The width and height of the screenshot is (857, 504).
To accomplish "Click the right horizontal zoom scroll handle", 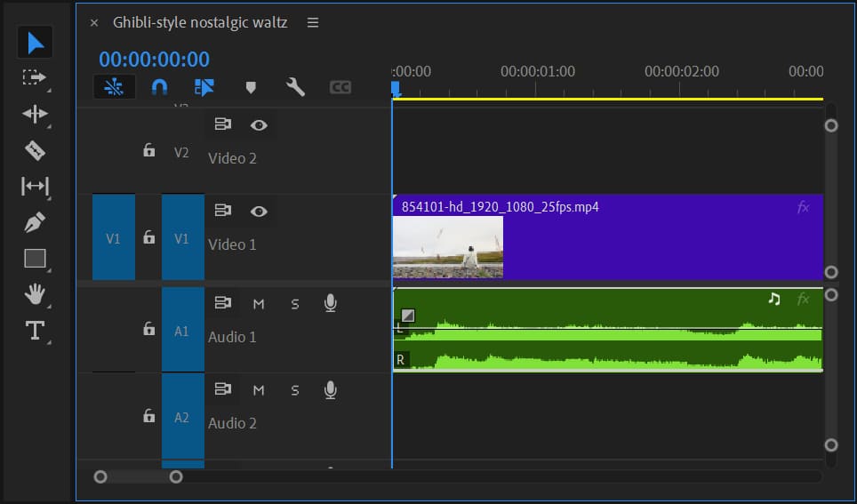I will [x=175, y=477].
